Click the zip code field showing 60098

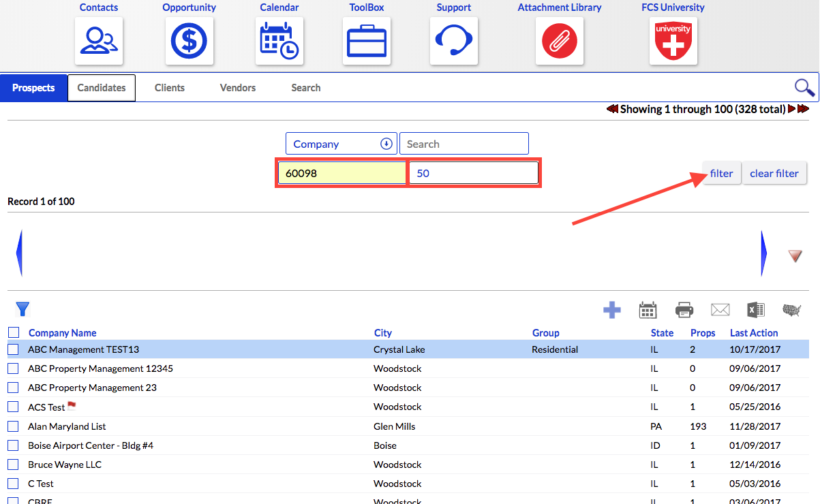(342, 173)
